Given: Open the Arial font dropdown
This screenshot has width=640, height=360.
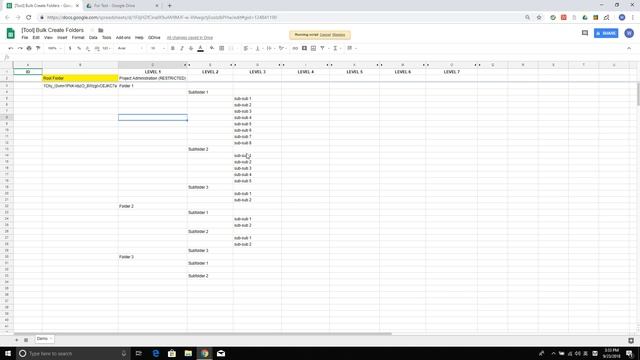Looking at the screenshot, I should tap(130, 48).
